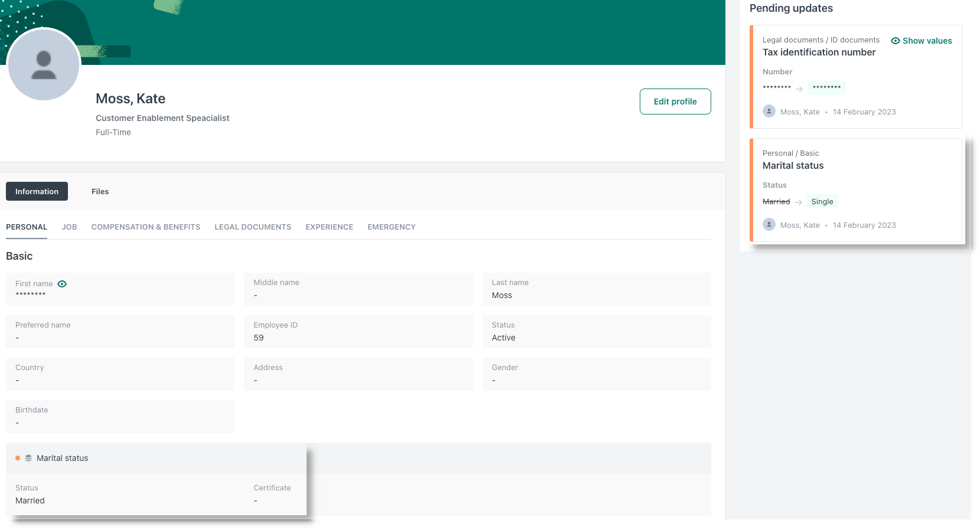The height and width of the screenshot is (530, 980).
Task: Click the Birthdate field
Action: pos(120,417)
